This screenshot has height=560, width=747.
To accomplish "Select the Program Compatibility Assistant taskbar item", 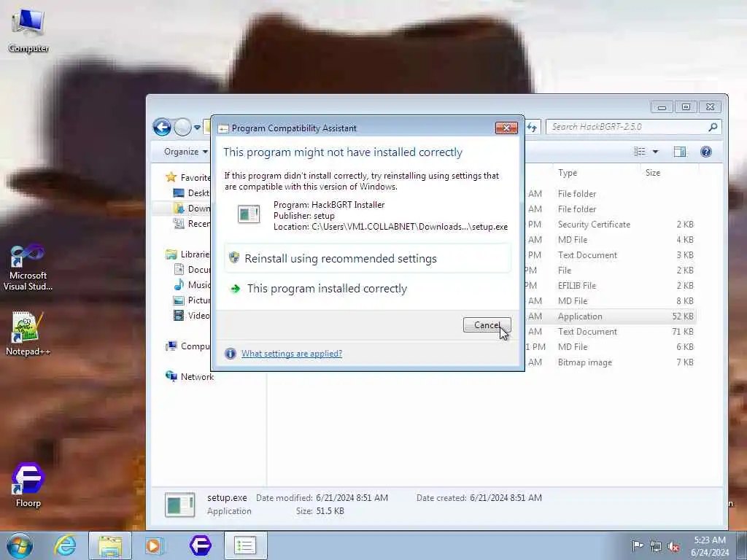I will (245, 545).
